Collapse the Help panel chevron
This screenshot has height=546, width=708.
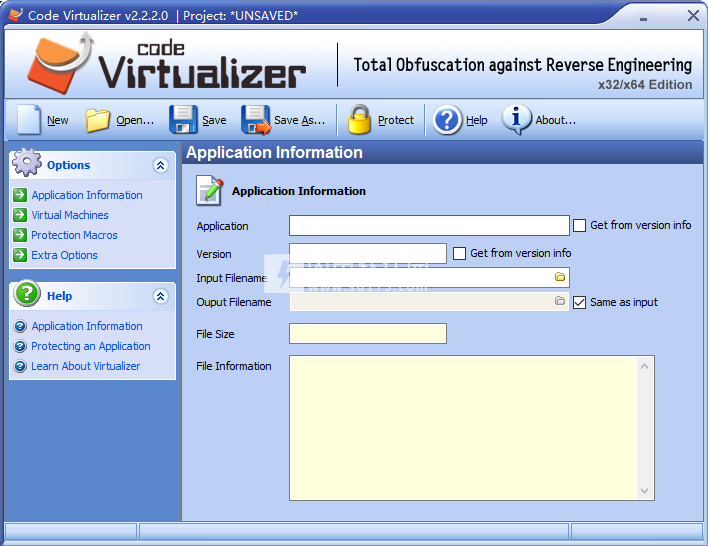160,296
